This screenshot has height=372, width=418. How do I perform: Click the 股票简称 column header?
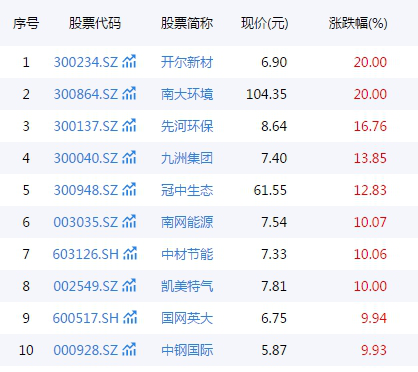187,23
